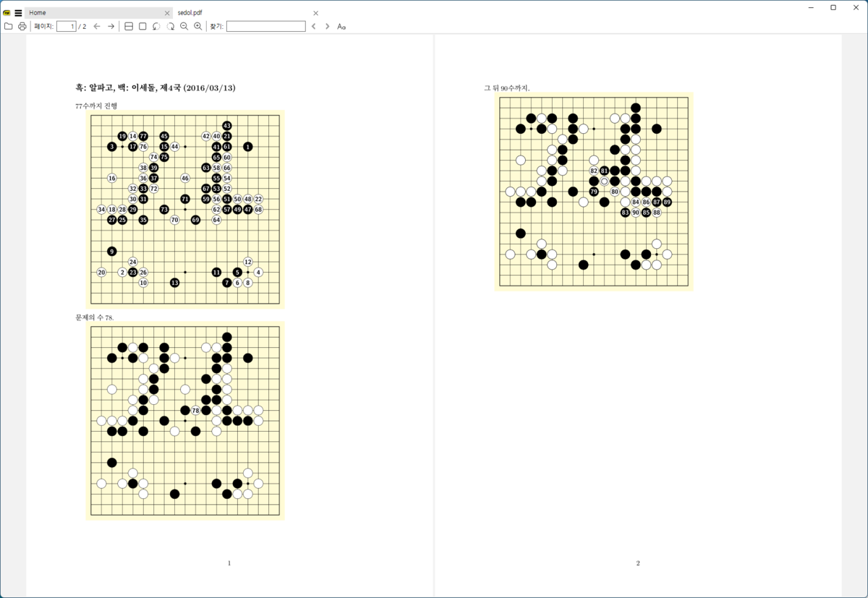
Task: Rotate the page clockwise
Action: [x=171, y=25]
